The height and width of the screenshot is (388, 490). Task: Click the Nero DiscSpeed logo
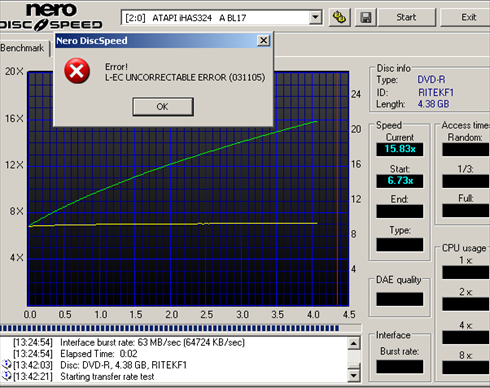[x=51, y=17]
